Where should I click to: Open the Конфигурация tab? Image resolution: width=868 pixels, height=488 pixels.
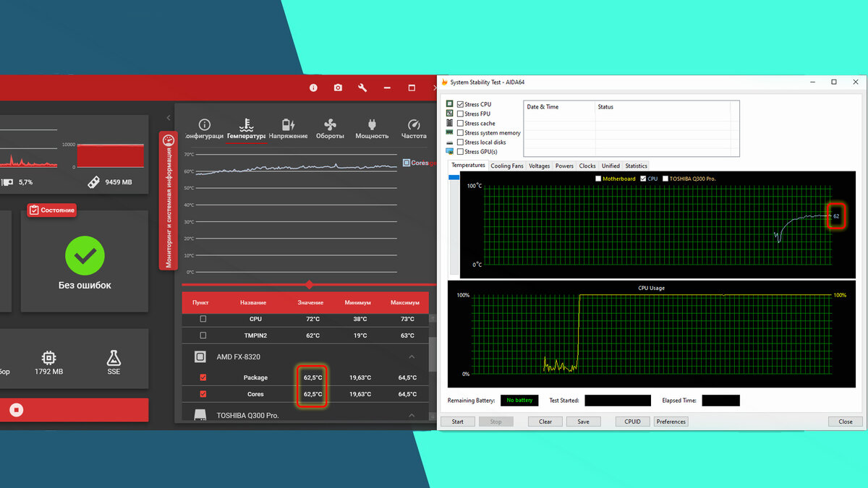pyautogui.click(x=204, y=129)
